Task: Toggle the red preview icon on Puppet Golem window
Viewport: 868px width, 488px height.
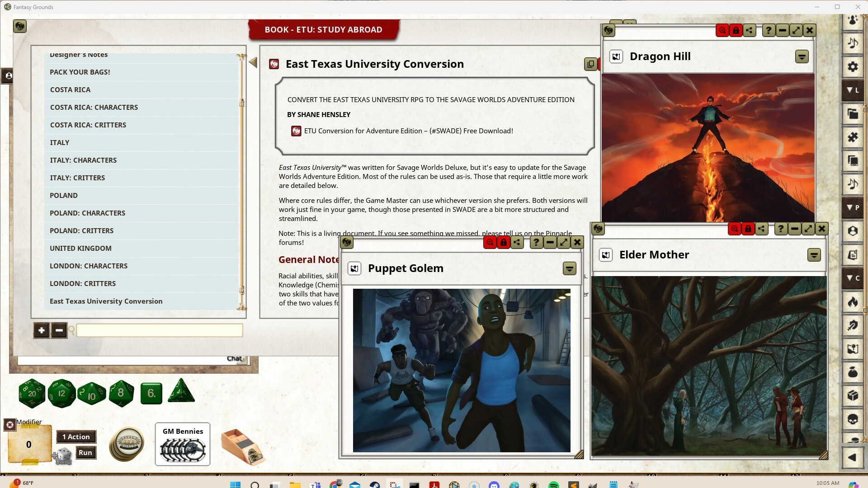Action: (490, 242)
